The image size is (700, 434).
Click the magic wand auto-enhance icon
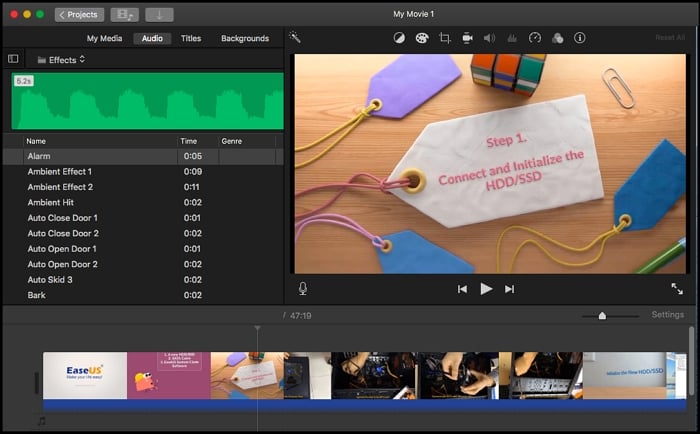295,38
